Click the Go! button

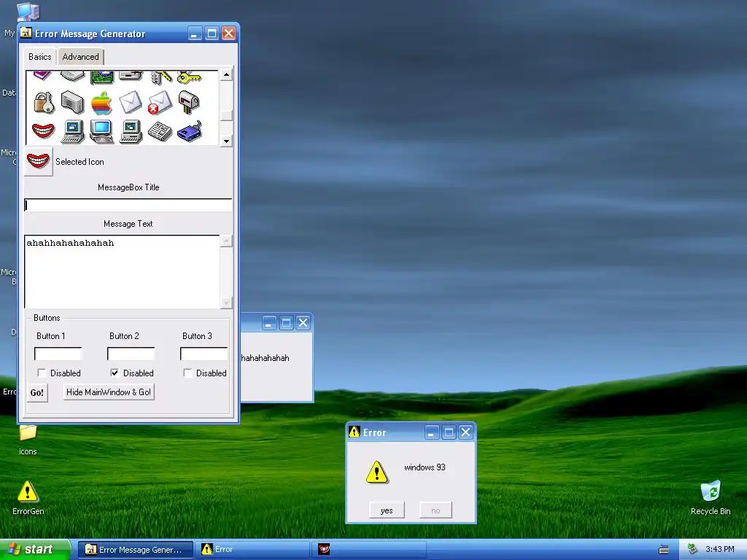click(x=37, y=393)
